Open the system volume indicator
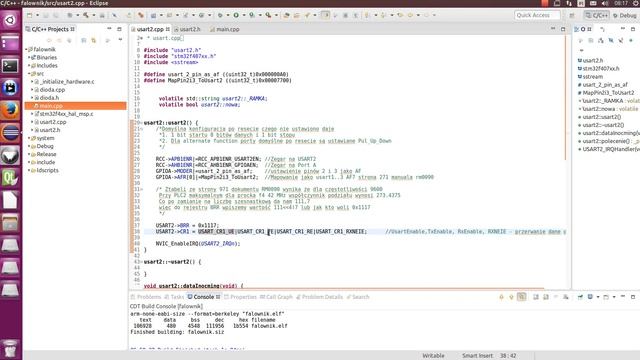The height and width of the screenshot is (360, 640). (x=604, y=3)
